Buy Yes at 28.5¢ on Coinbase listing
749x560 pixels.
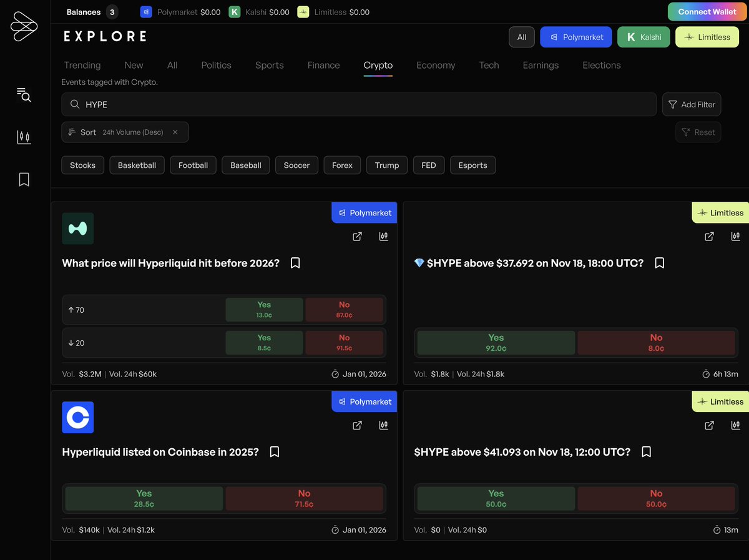144,499
